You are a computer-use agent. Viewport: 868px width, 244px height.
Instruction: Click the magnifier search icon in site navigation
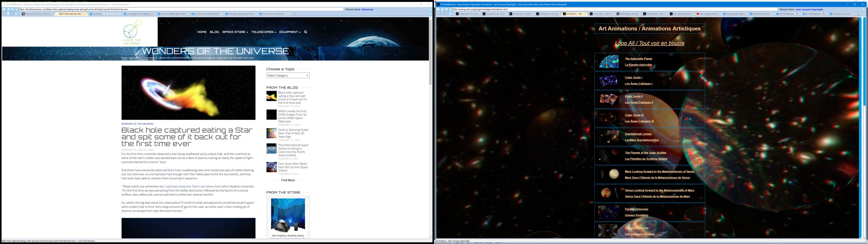tap(306, 32)
